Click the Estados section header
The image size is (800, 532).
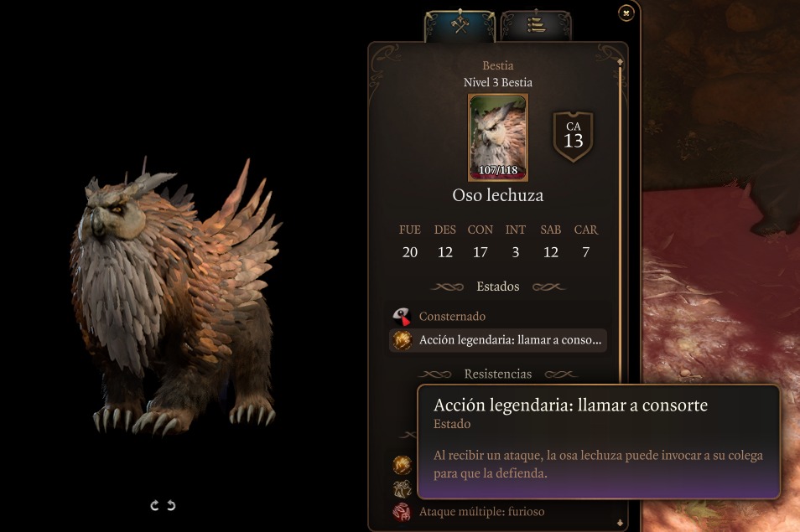(x=498, y=287)
